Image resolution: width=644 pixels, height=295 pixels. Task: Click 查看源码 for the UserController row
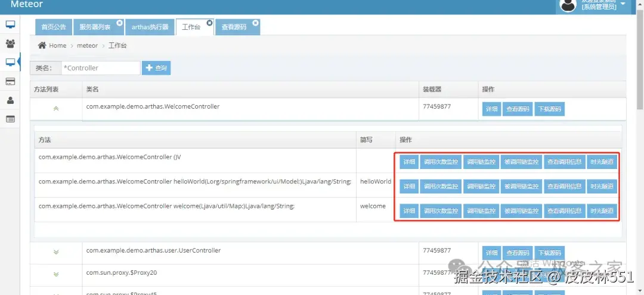[x=518, y=253]
